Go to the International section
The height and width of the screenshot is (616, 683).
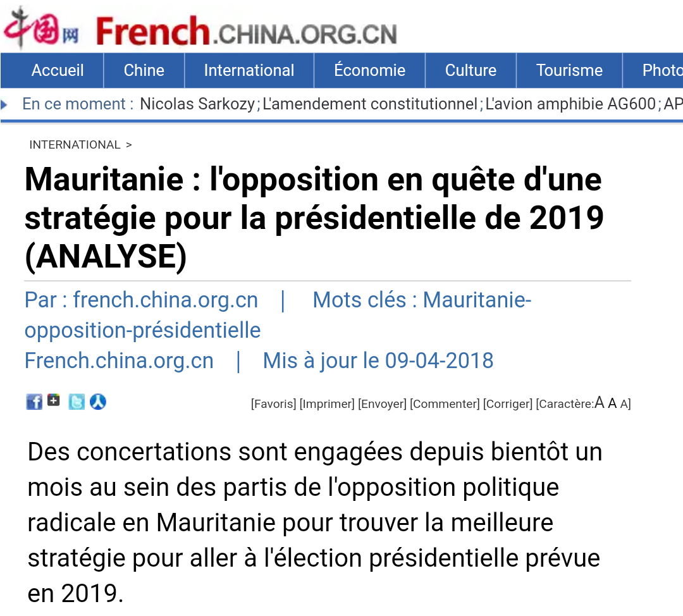(x=249, y=70)
